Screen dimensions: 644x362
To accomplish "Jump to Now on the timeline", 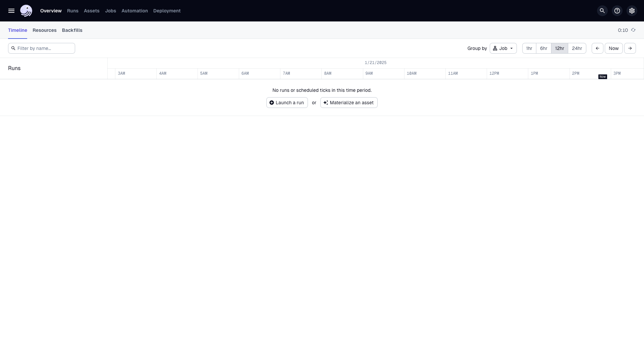I will [613, 48].
